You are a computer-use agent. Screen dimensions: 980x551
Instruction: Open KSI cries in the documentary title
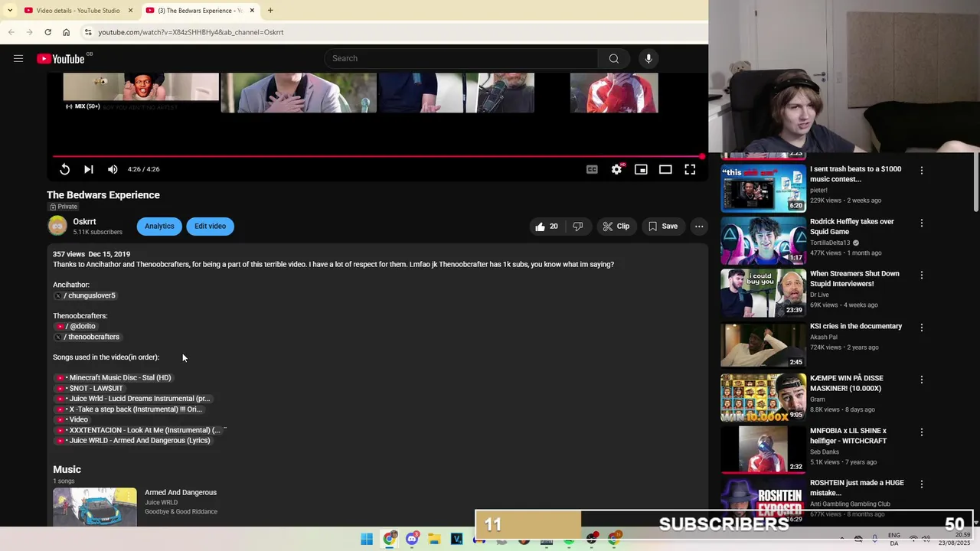point(856,326)
